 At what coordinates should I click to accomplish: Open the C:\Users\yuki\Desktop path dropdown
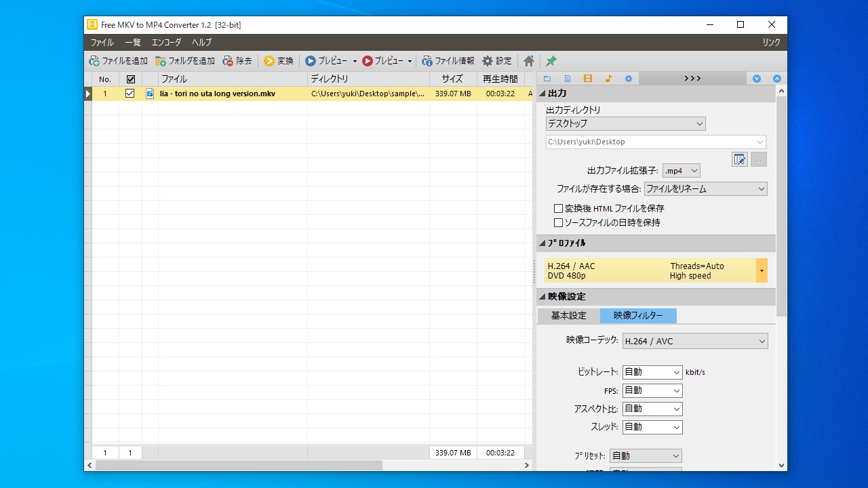[x=656, y=142]
